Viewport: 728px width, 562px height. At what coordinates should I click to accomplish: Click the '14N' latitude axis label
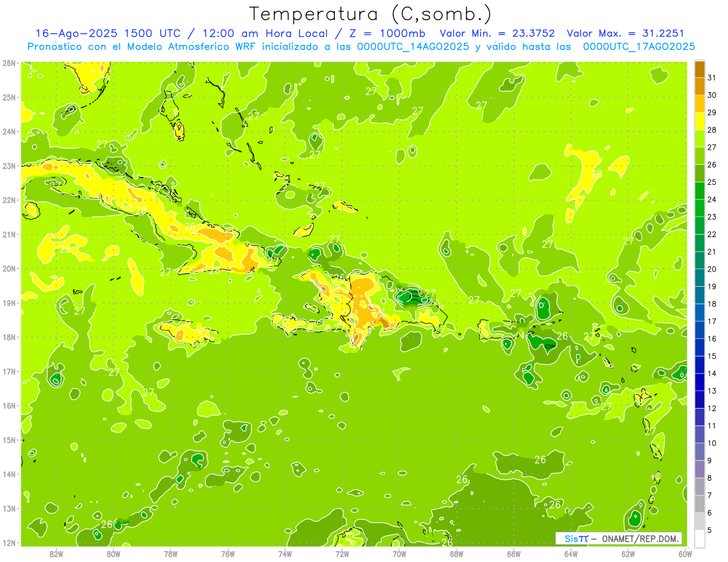(x=10, y=474)
